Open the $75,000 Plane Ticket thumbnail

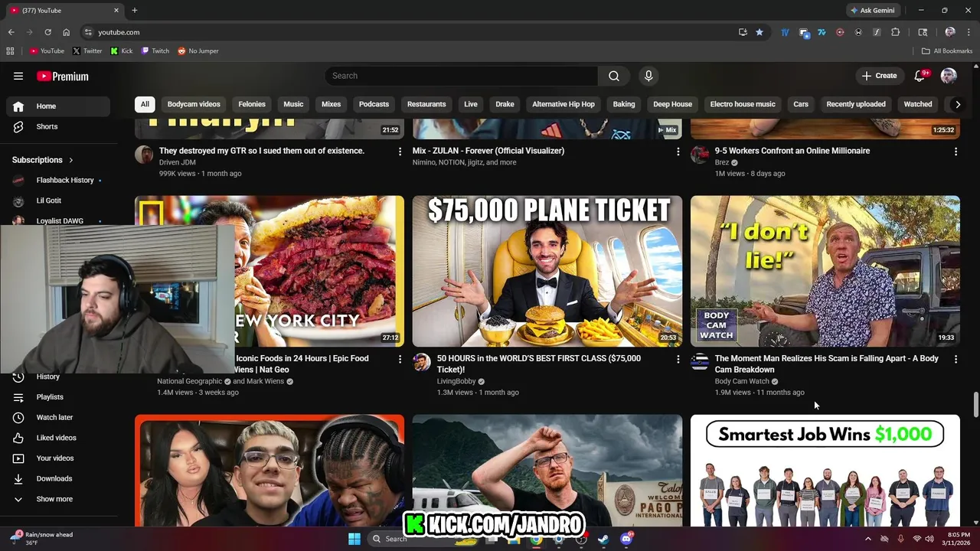click(x=547, y=271)
